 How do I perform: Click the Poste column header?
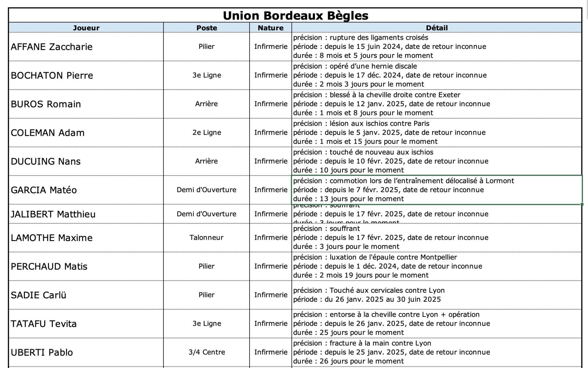[206, 28]
